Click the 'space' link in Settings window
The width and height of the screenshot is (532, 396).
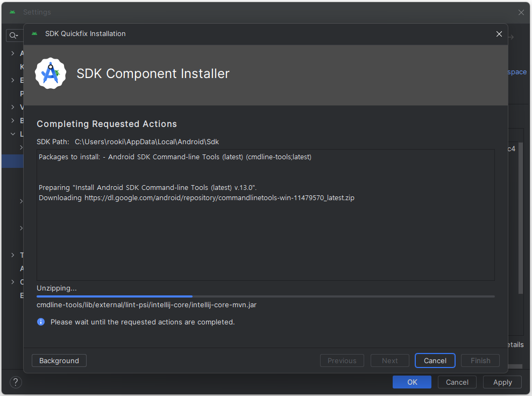517,72
